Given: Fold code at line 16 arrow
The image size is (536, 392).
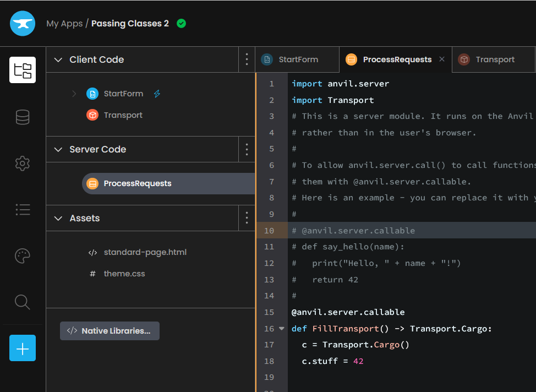Looking at the screenshot, I should tap(282, 328).
